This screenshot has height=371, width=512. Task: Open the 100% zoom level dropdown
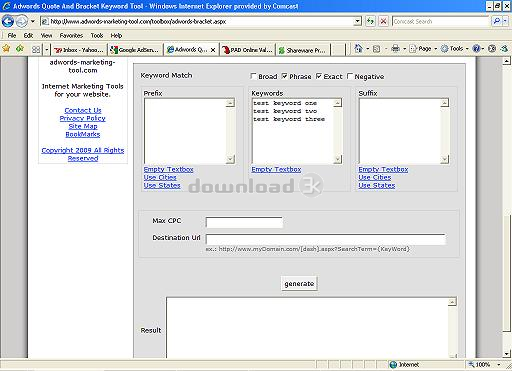tap(499, 365)
